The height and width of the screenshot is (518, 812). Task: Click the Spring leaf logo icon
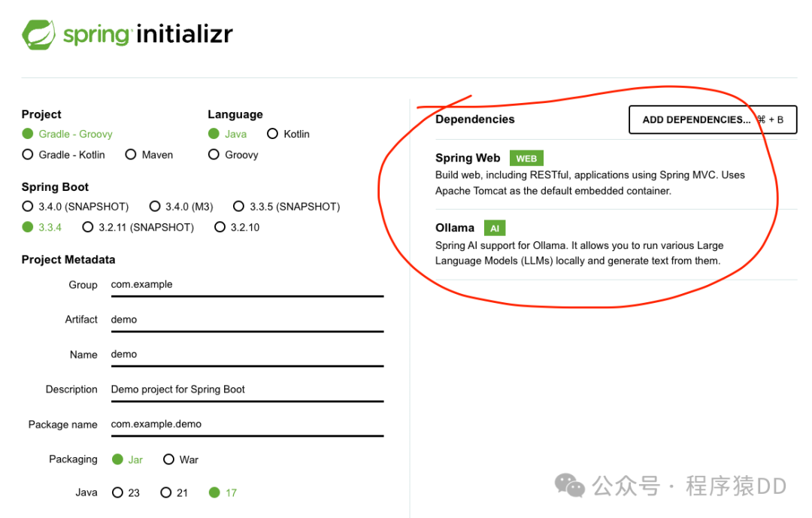(39, 35)
